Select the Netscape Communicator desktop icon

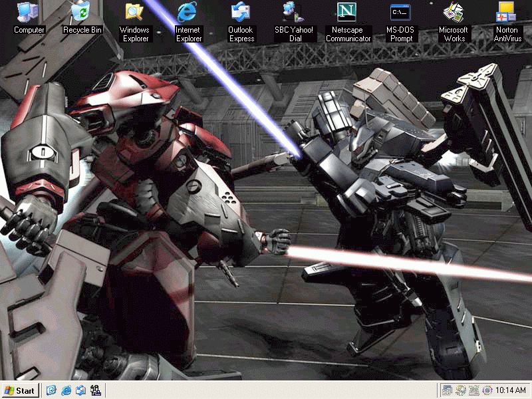point(348,12)
